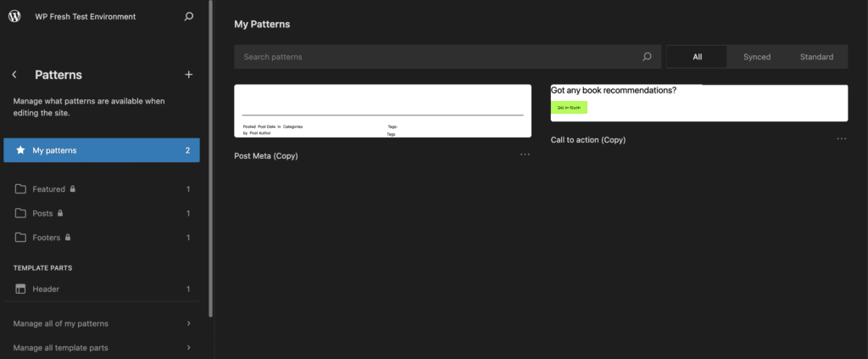868x359 pixels.
Task: Filter patterns by Synced
Action: pos(757,57)
